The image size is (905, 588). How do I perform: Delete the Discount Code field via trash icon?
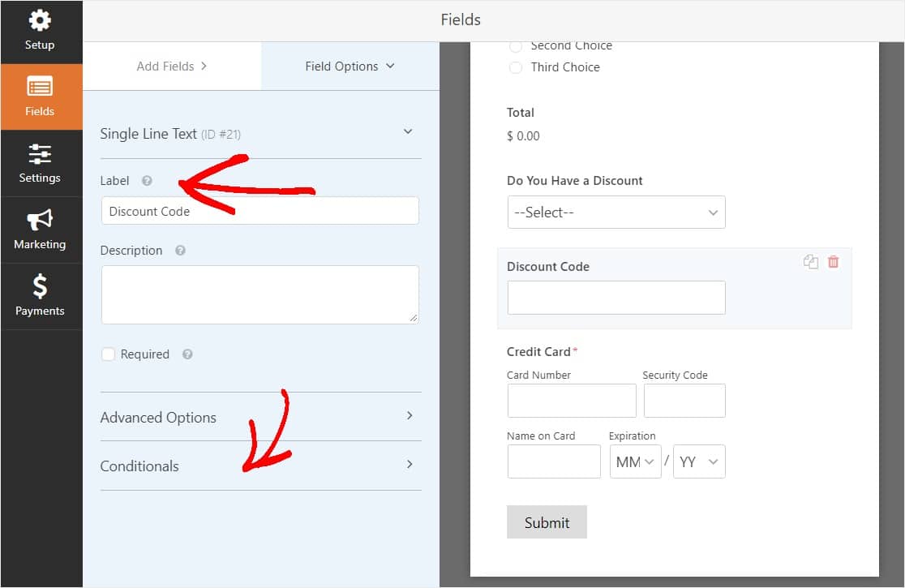coord(833,261)
